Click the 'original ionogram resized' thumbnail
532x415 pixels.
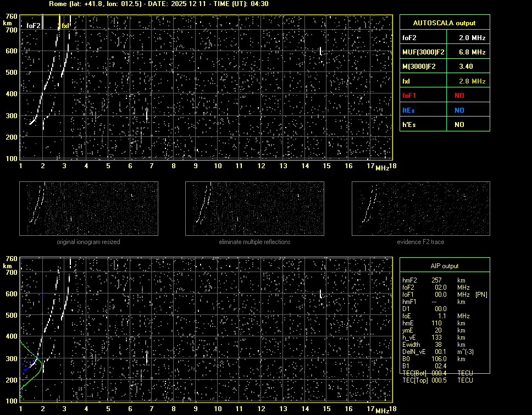tap(88, 209)
